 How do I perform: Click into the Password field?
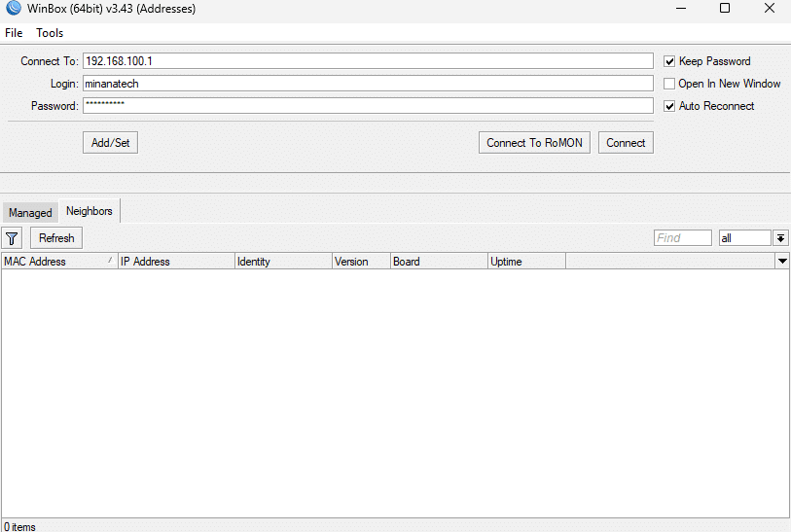coord(367,106)
